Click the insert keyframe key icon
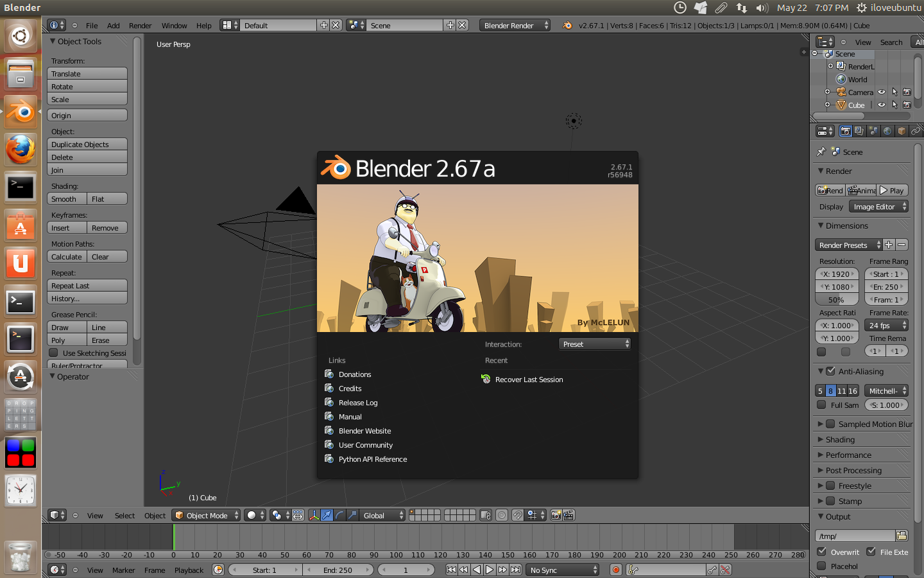This screenshot has width=924, height=578. tap(712, 570)
